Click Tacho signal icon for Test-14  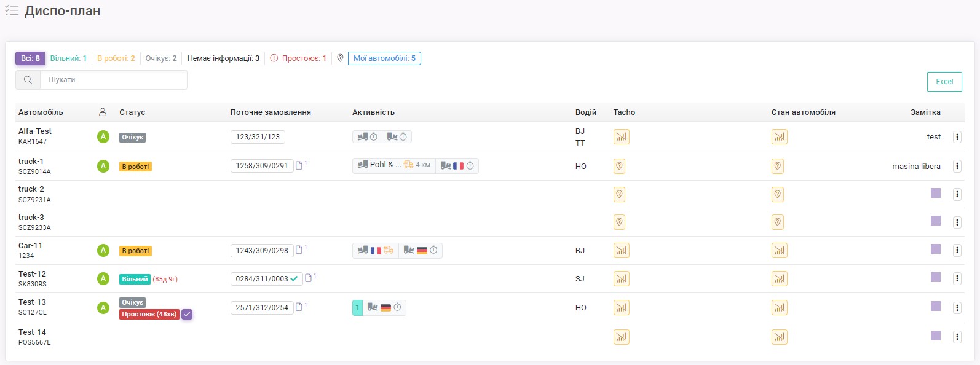tap(621, 337)
